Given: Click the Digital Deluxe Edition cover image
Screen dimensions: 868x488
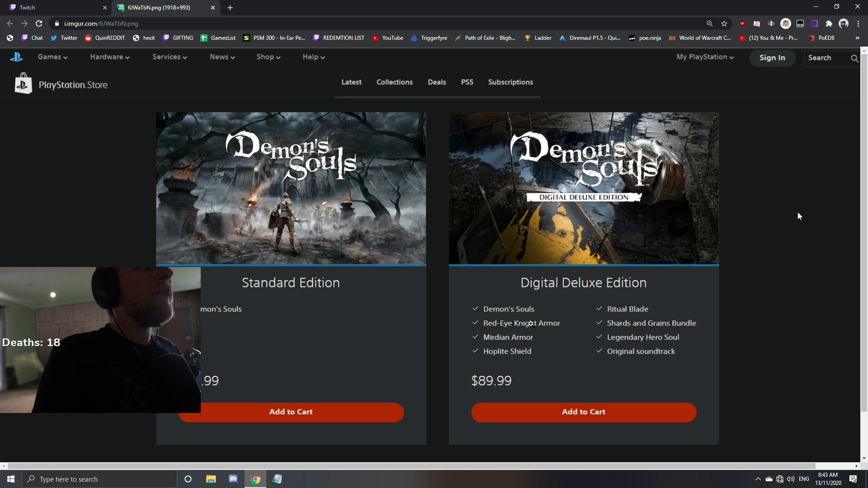Looking at the screenshot, I should coord(584,188).
